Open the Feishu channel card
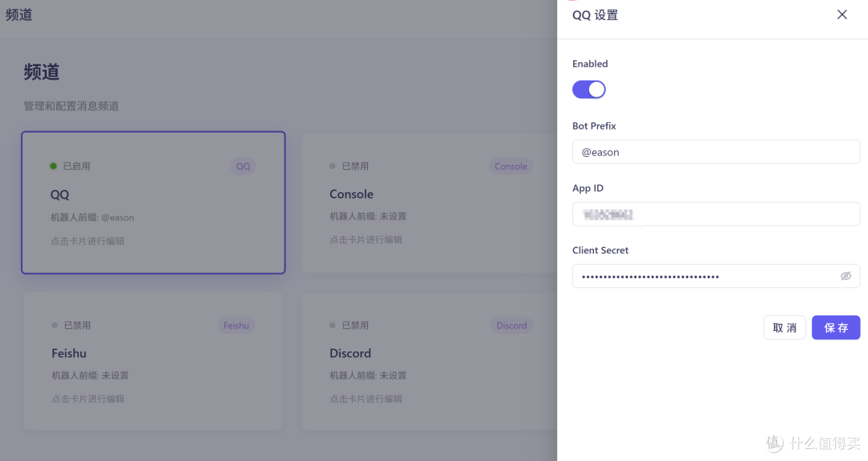868x461 pixels. (153, 361)
